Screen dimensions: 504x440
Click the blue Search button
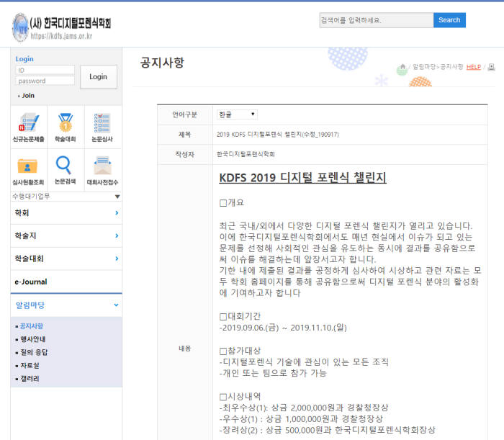449,20
